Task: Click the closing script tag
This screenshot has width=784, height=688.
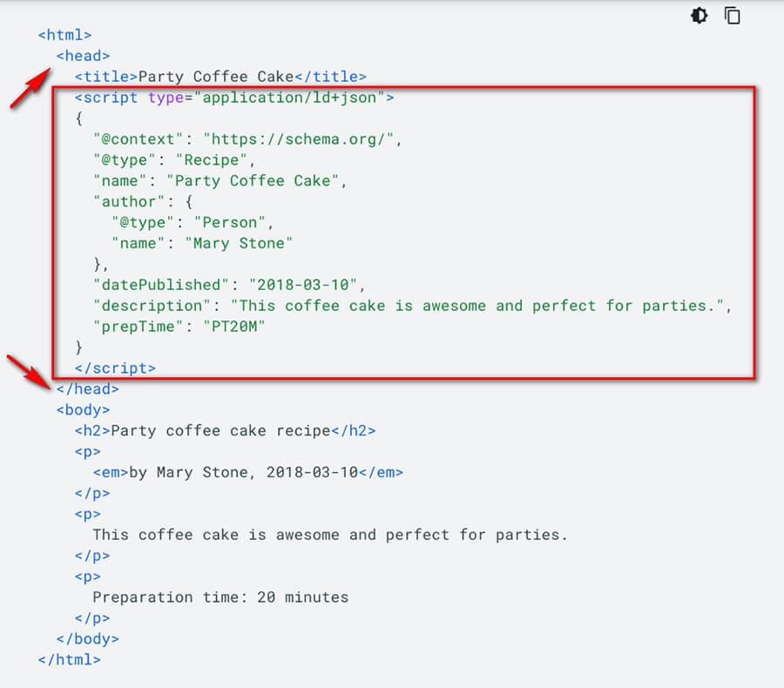Action: [115, 368]
